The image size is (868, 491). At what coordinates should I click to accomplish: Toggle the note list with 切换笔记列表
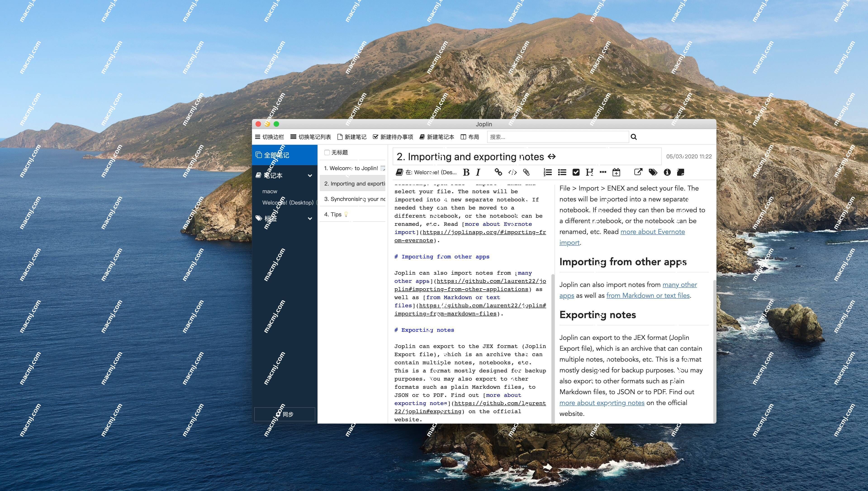pos(311,137)
